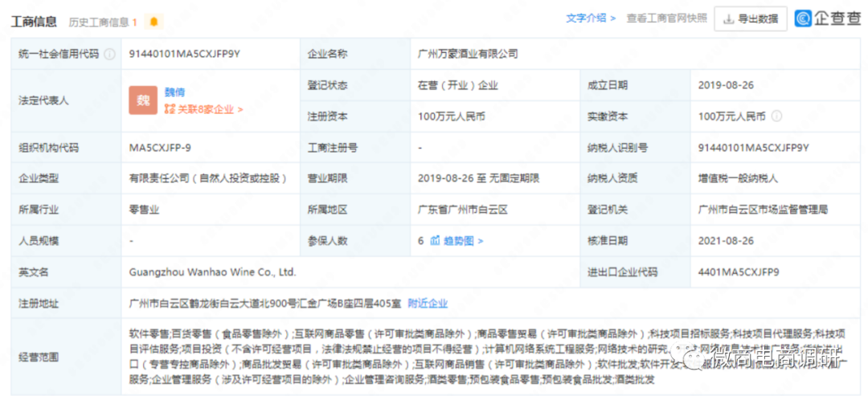
Task: Select English name Guangzhou Wanhao Wine Co., Ltd.
Action: click(212, 272)
